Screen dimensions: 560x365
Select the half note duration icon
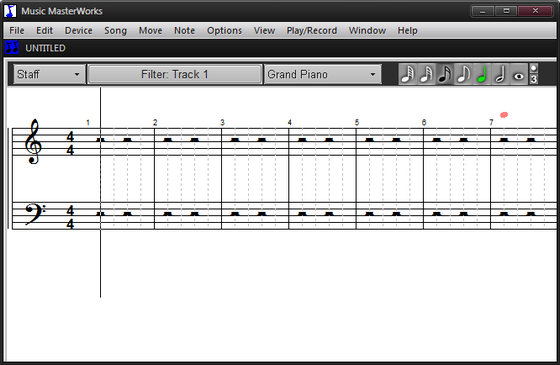point(500,74)
